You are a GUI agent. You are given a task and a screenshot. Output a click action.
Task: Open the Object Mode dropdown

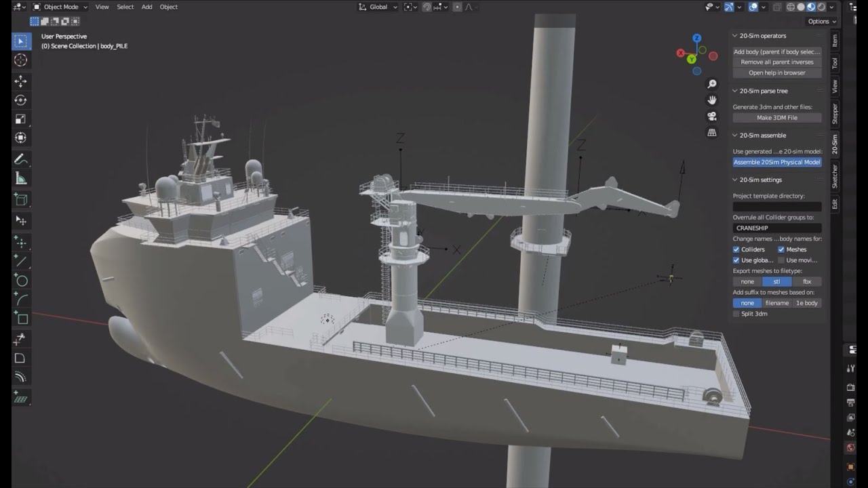point(61,7)
